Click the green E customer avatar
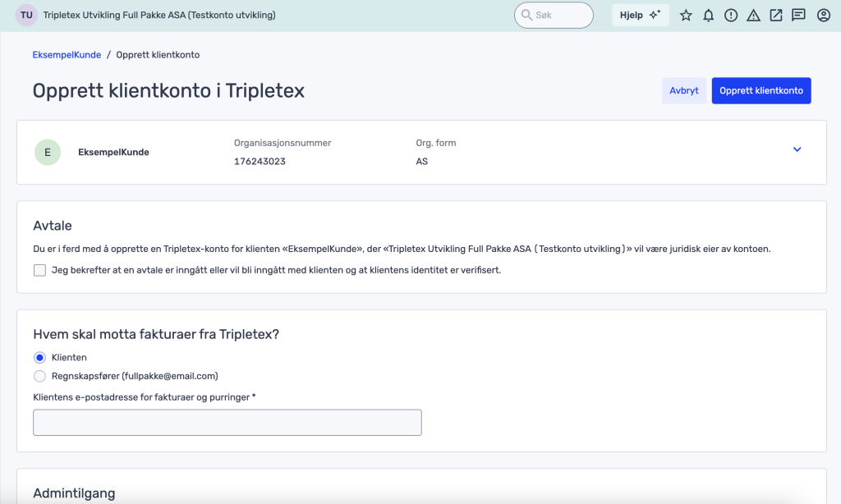This screenshot has height=504, width=841. [x=48, y=152]
